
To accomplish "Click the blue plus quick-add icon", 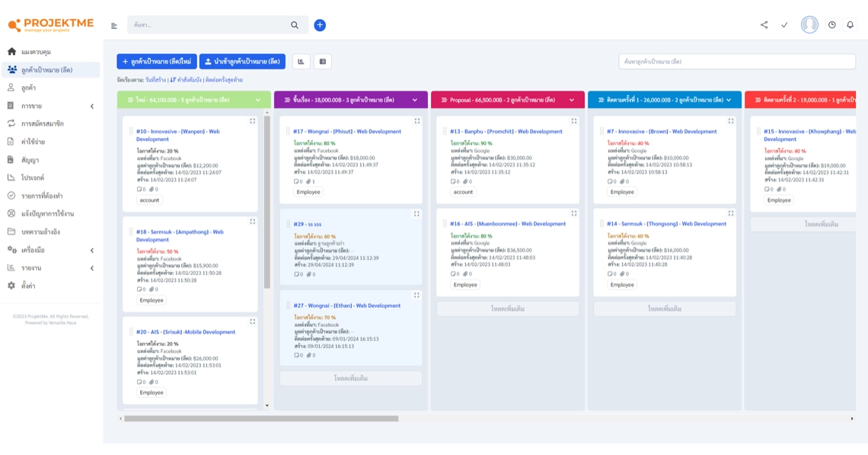I will 320,25.
